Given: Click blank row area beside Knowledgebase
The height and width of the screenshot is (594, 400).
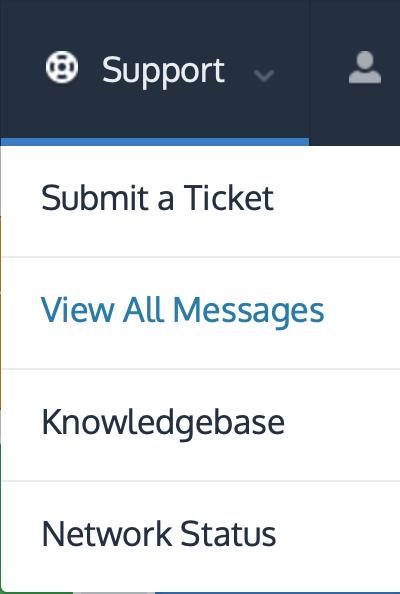Looking at the screenshot, I should (x=343, y=424).
